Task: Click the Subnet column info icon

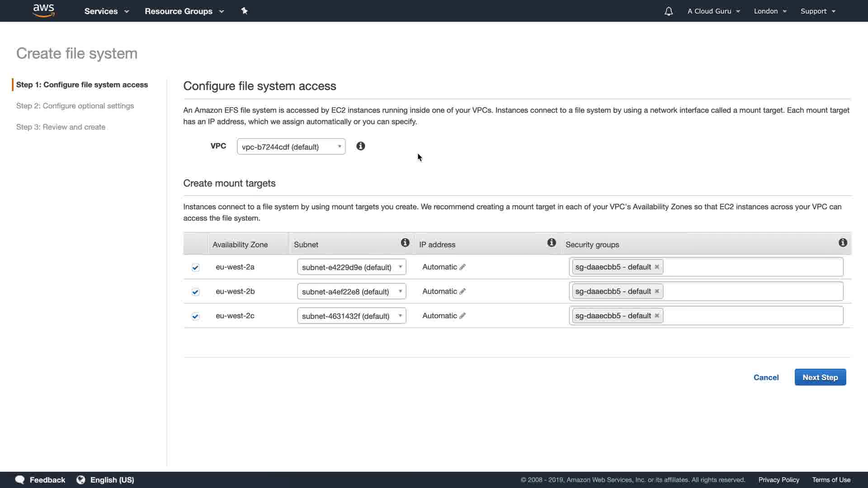Action: (405, 243)
